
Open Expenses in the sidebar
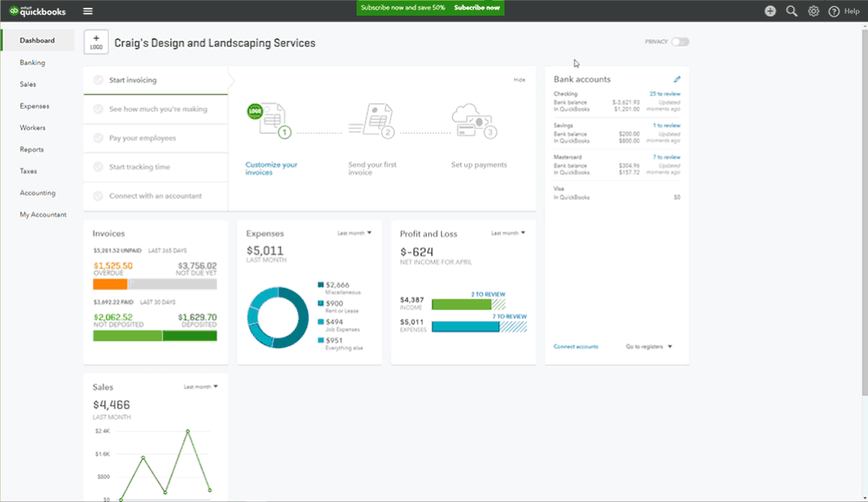[x=34, y=106]
